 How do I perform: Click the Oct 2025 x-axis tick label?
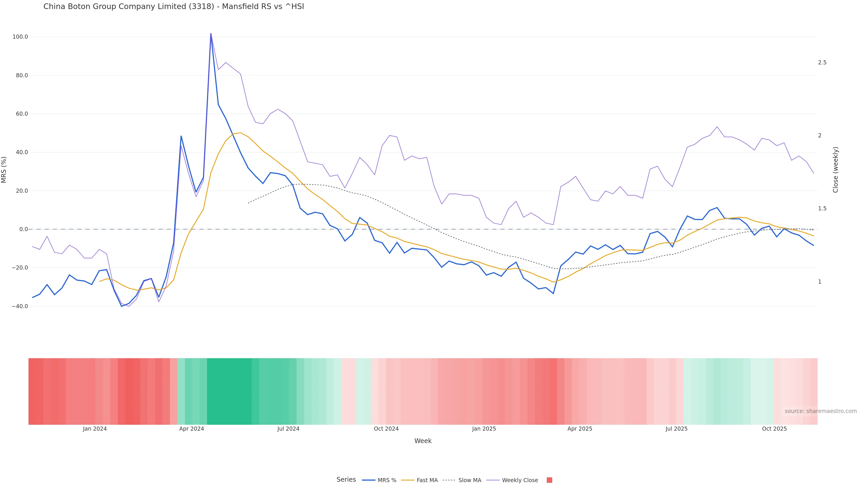pos(774,429)
